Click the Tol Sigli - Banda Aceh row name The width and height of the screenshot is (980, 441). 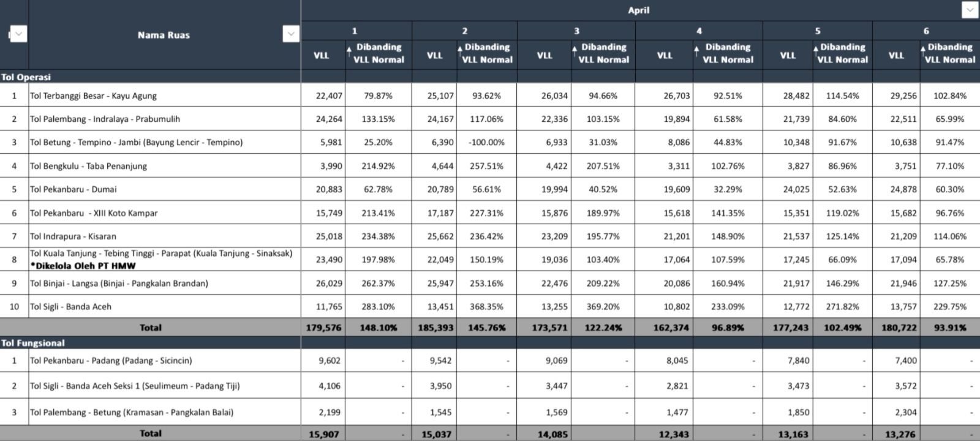tap(71, 307)
